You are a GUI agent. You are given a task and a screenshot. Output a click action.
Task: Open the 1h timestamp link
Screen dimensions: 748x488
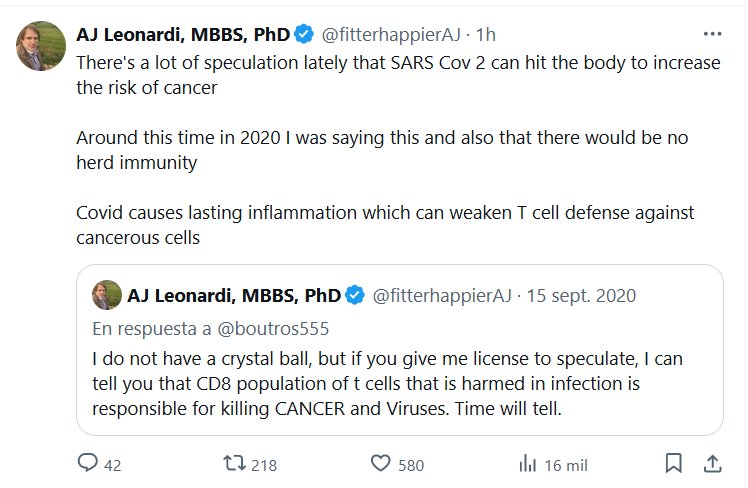tap(485, 35)
